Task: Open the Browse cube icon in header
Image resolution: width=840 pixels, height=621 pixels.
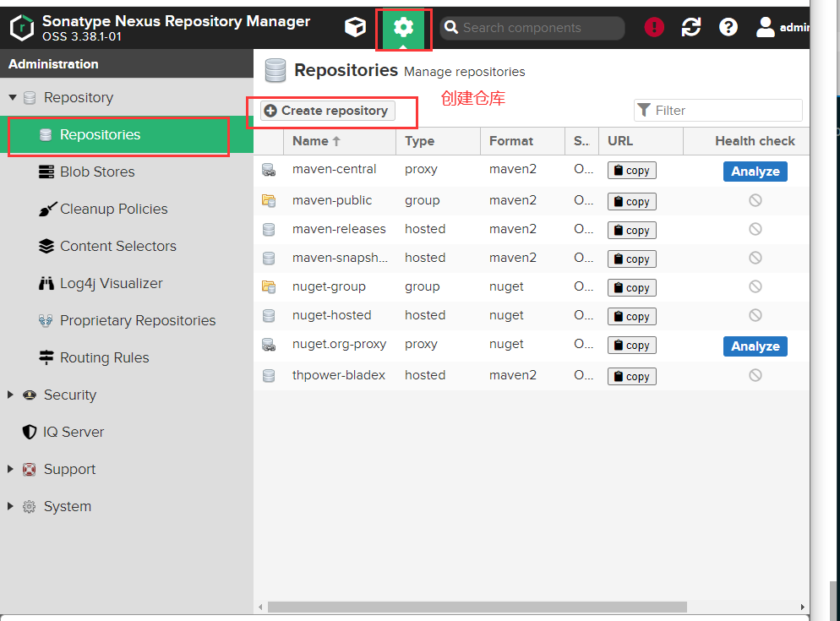Action: 355,27
